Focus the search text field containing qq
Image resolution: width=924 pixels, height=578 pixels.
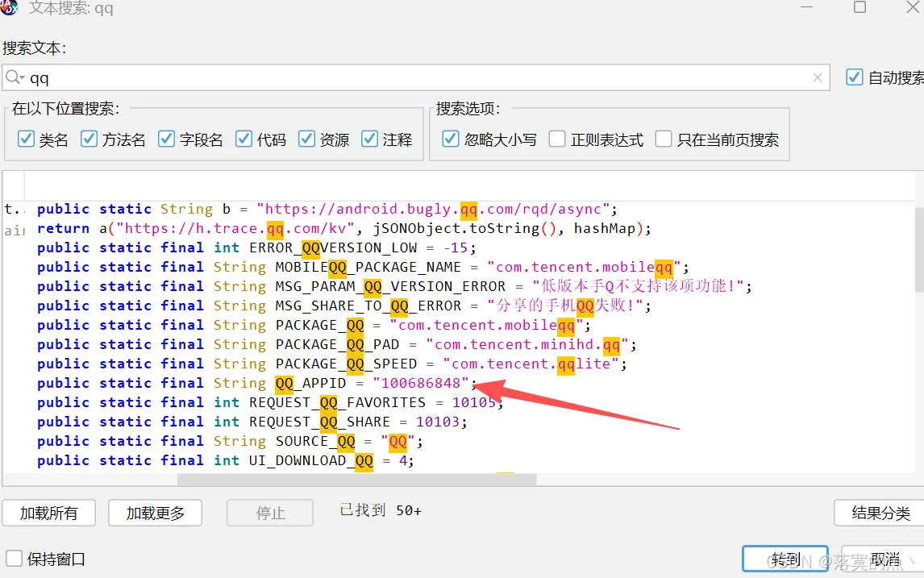pos(415,77)
